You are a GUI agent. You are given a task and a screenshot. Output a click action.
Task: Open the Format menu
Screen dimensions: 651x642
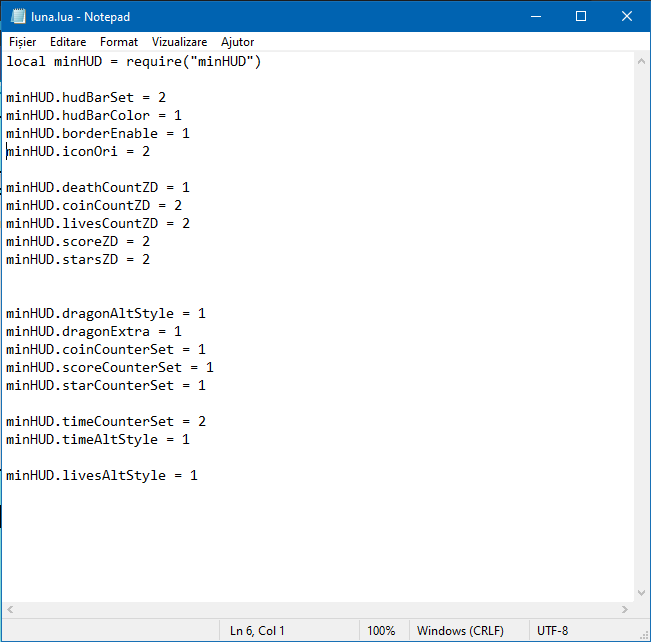tap(119, 42)
